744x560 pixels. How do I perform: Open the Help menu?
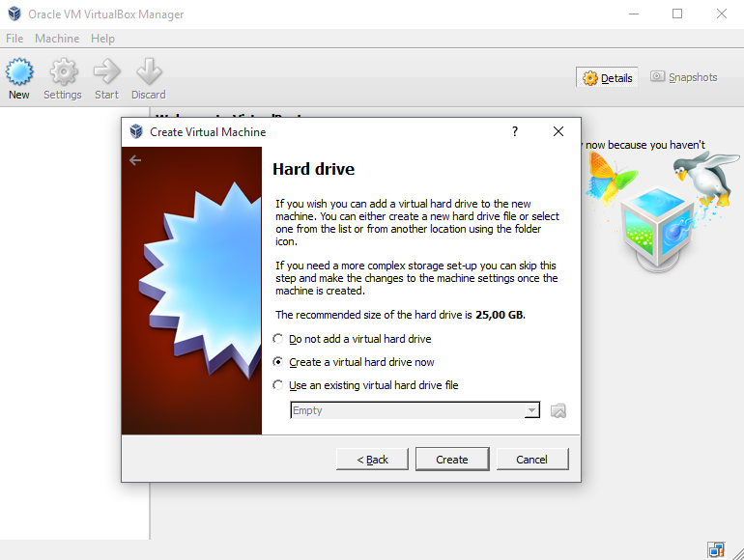pyautogui.click(x=103, y=39)
